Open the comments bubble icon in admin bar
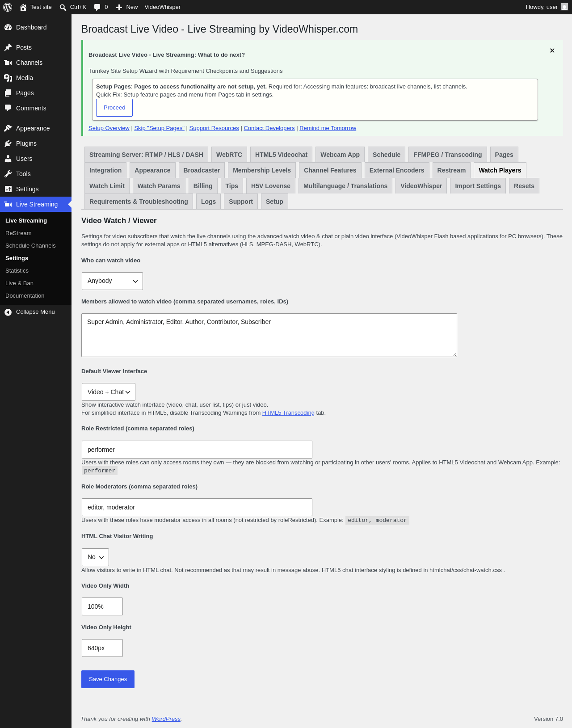Image resolution: width=572 pixels, height=728 pixels. 97,7
